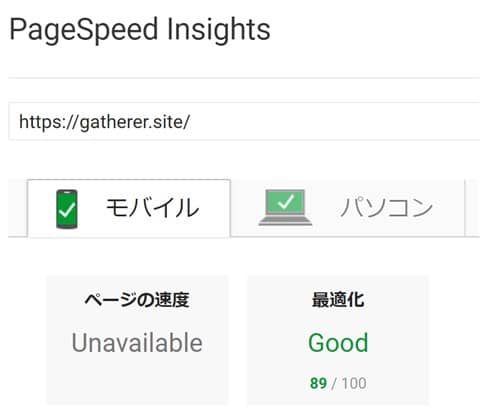
Task: Click the Unavailable speed status
Action: (137, 343)
